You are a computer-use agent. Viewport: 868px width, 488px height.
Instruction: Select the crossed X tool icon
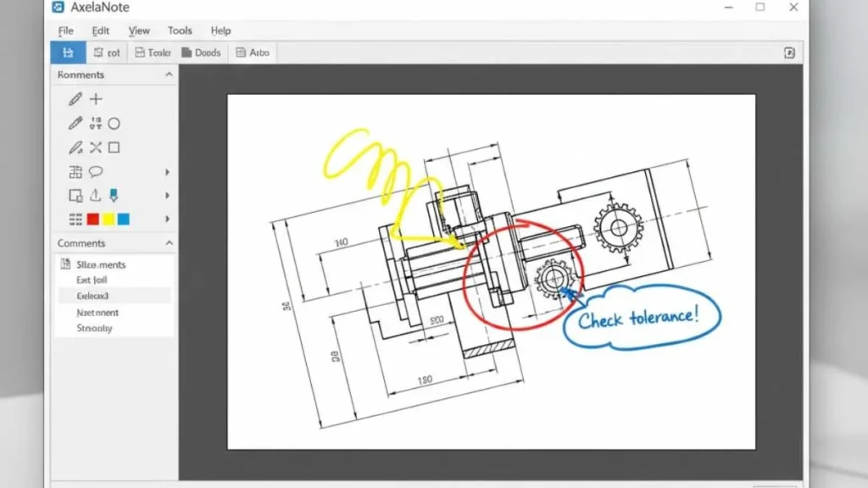tap(96, 147)
